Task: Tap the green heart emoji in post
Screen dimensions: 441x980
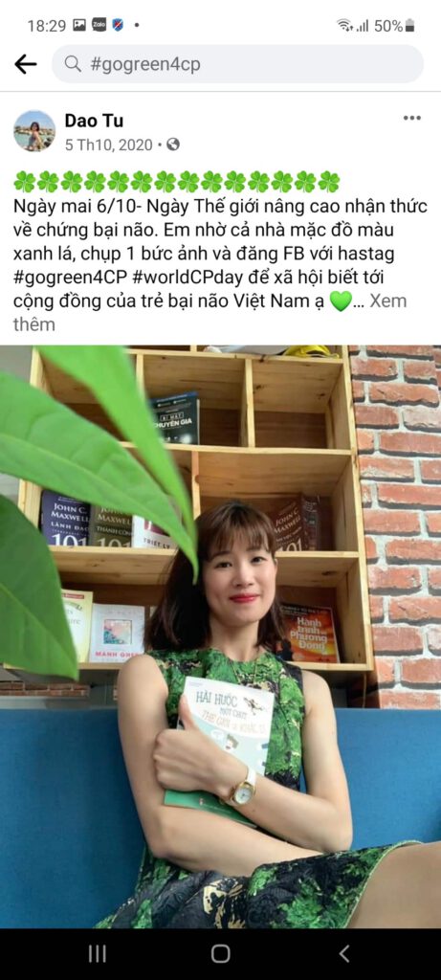Action: click(x=340, y=301)
